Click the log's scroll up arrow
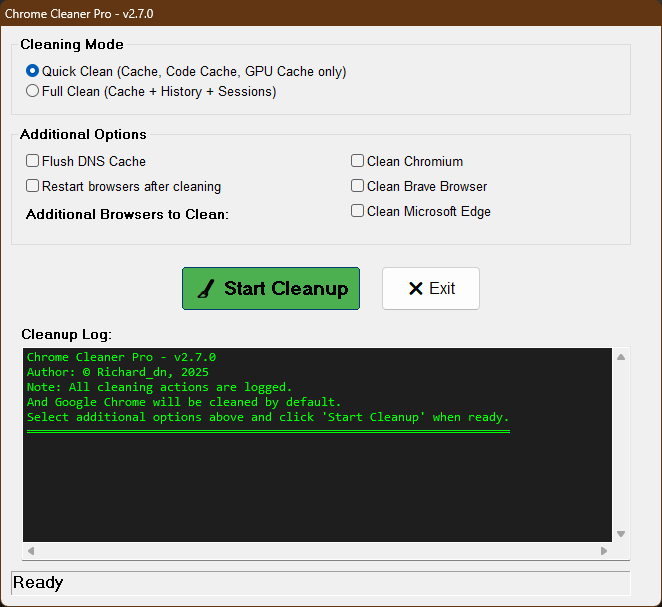The image size is (662, 607). point(621,357)
